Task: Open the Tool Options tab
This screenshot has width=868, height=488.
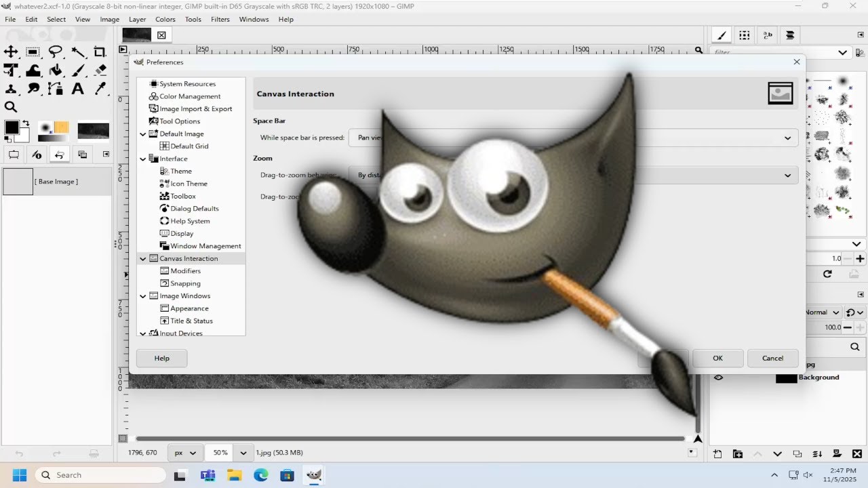Action: (13, 155)
